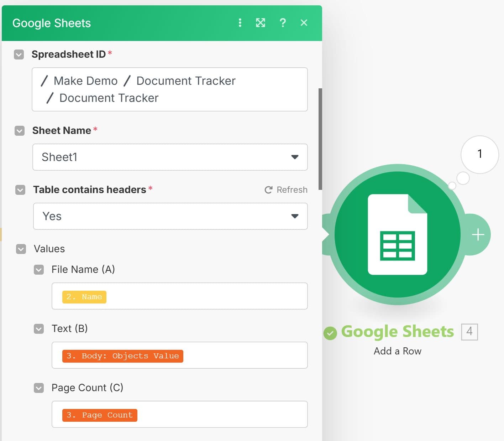
Task: Click the panel's vertical scrollbar
Action: coord(320,139)
